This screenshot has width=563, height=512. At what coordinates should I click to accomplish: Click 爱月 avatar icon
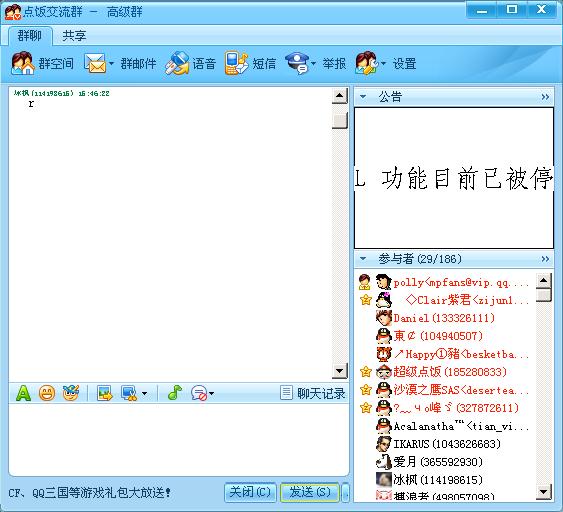pos(383,462)
